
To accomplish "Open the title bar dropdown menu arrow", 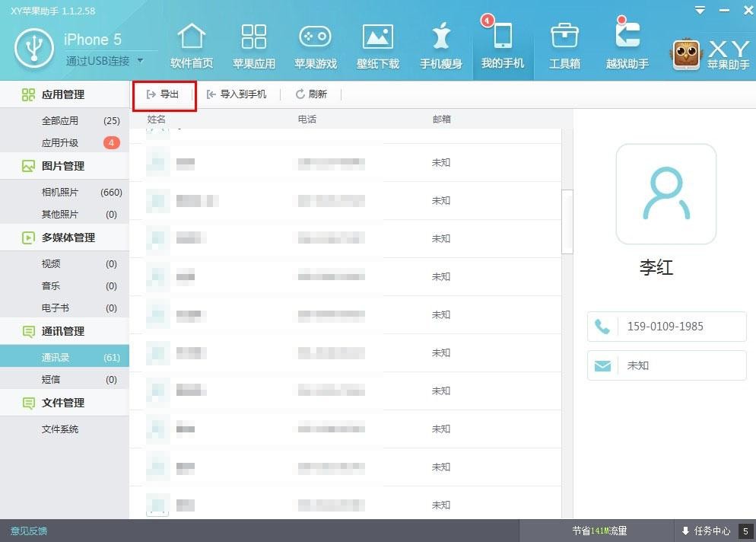I will [700, 10].
